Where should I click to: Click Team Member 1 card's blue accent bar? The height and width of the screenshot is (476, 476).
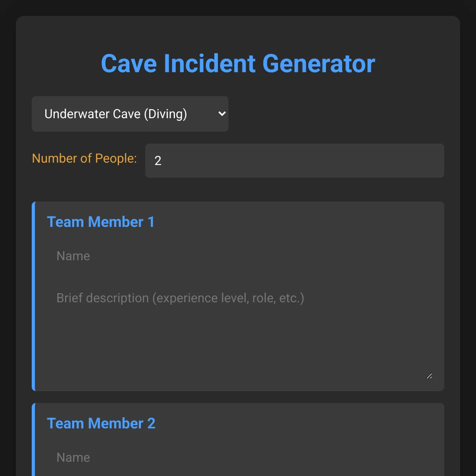click(x=34, y=296)
